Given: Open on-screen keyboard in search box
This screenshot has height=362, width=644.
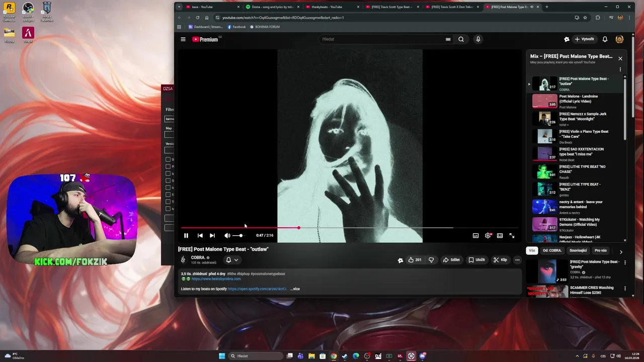Looking at the screenshot, I should click(448, 39).
